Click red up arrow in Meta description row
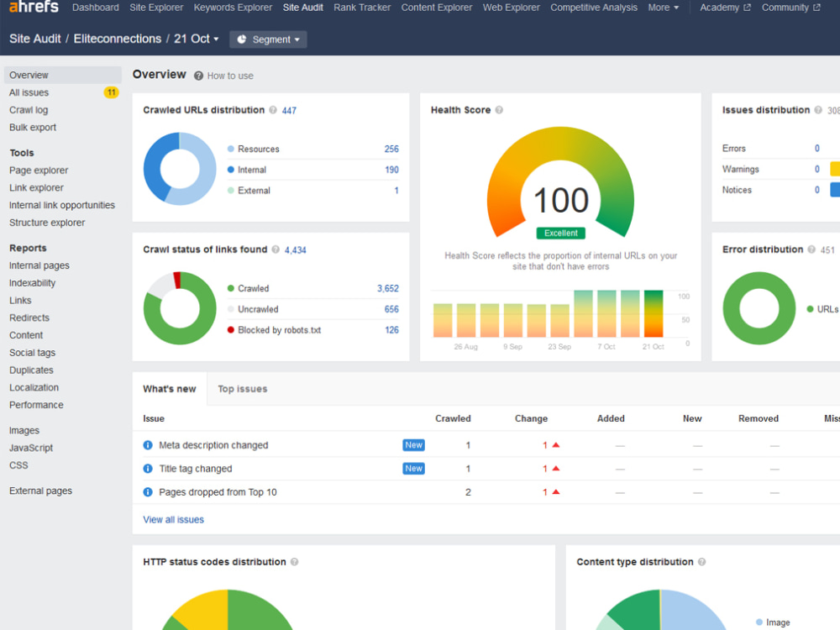Screen dimensions: 840x630 pyautogui.click(x=555, y=445)
